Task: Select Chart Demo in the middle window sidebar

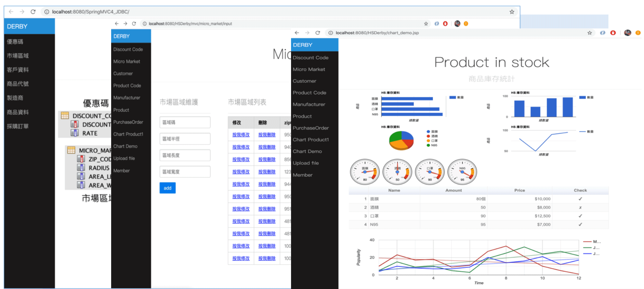Action: [x=125, y=146]
